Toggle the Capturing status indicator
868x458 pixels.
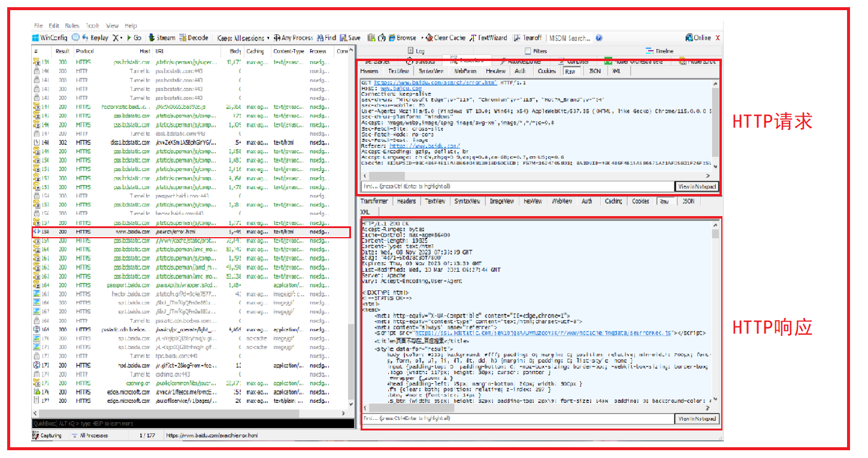coord(47,436)
